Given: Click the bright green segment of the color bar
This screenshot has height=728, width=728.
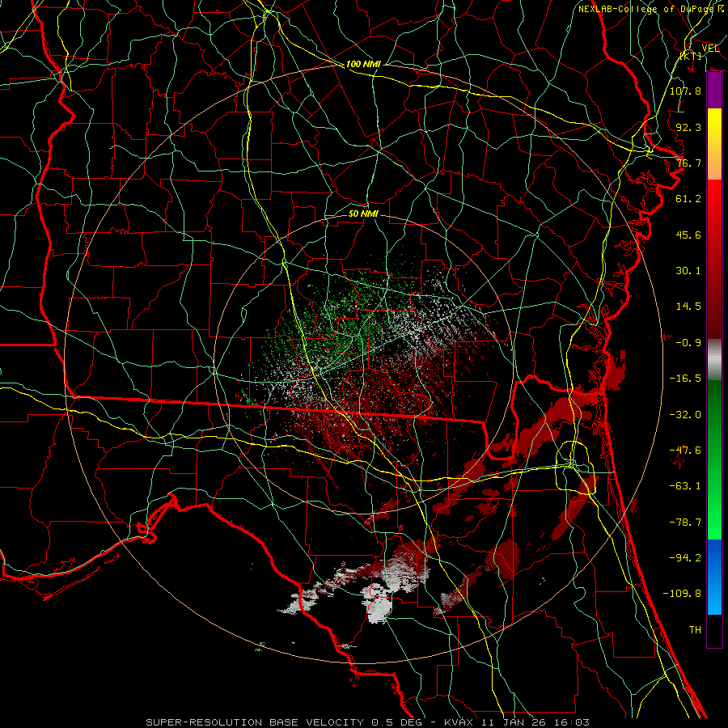Looking at the screenshot, I should tap(714, 459).
